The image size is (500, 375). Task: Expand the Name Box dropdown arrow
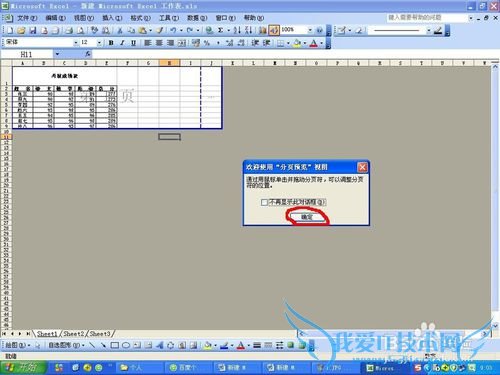(57, 54)
